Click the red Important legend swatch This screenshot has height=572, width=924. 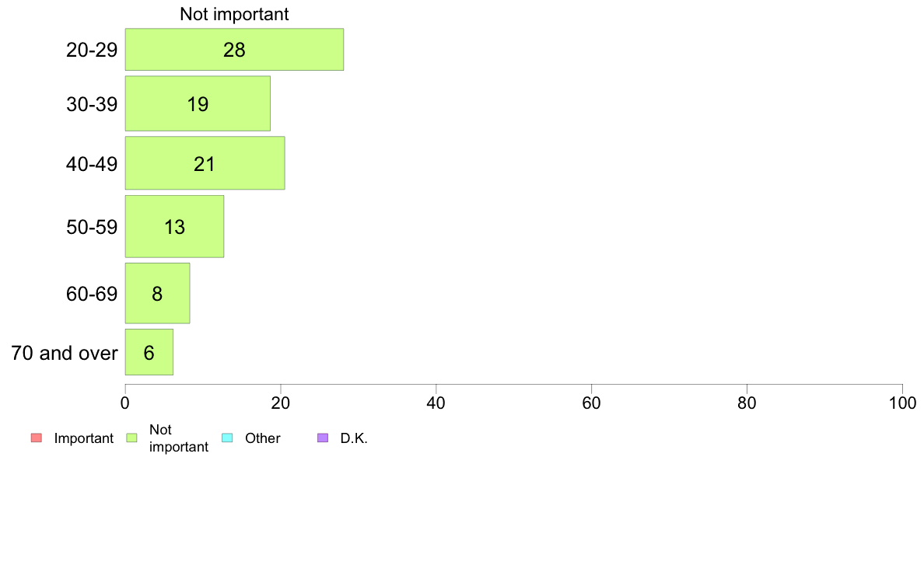coord(36,438)
